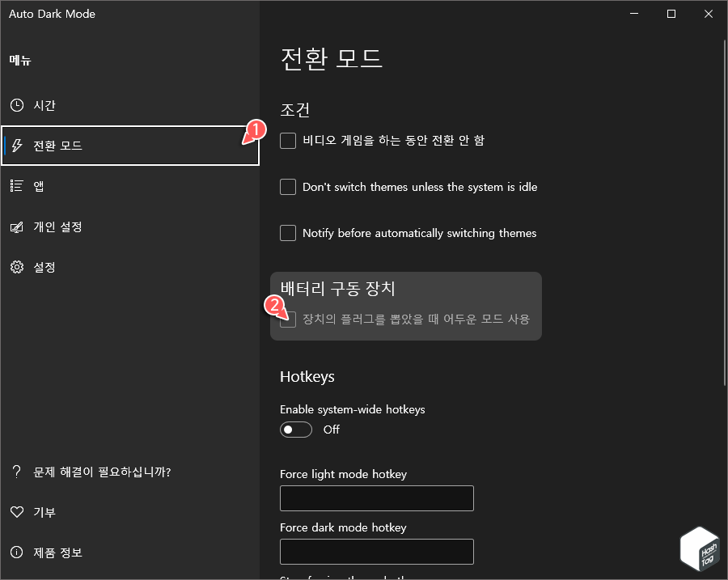Enable the video game switching exclusion checkbox

click(x=288, y=141)
